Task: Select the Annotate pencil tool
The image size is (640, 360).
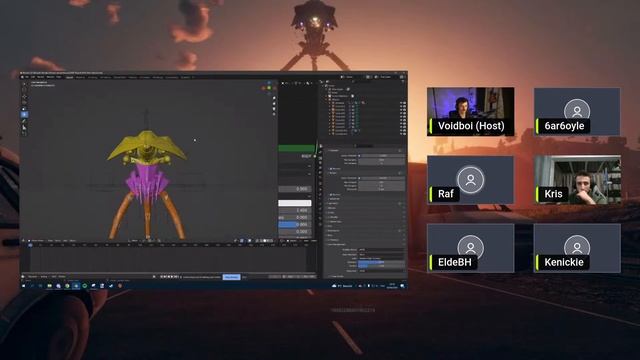Action: 24,121
